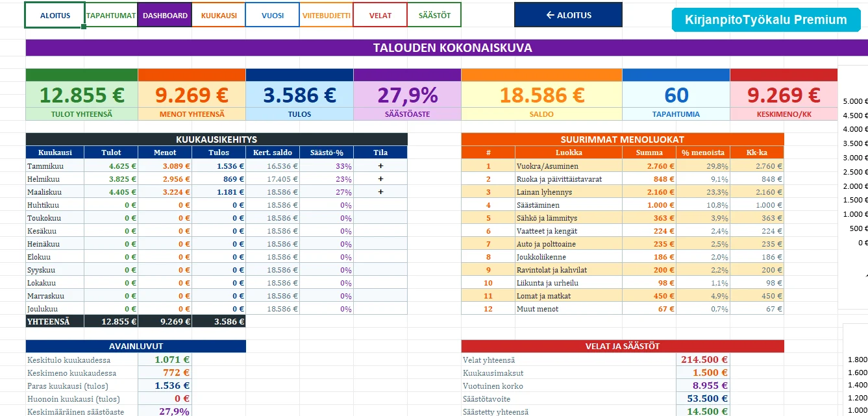Click Velat yhteensä value 214.500 €
This screenshot has height=416, width=868.
coord(703,359)
